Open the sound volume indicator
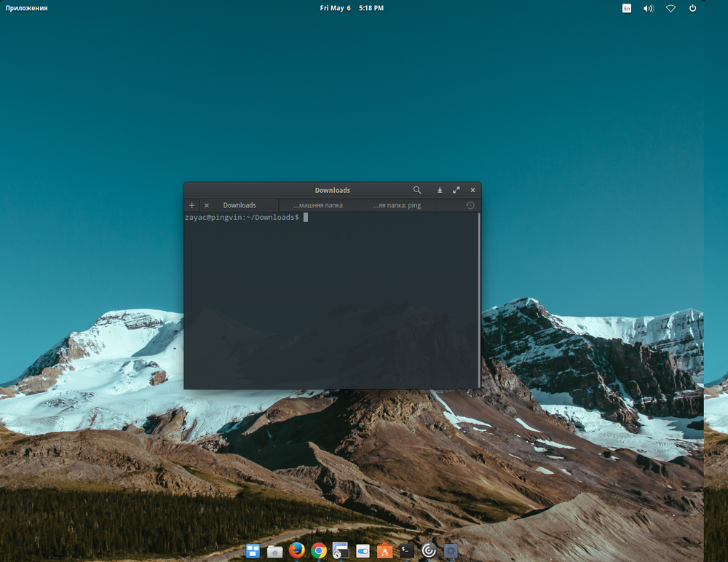Image resolution: width=728 pixels, height=562 pixels. click(x=649, y=8)
